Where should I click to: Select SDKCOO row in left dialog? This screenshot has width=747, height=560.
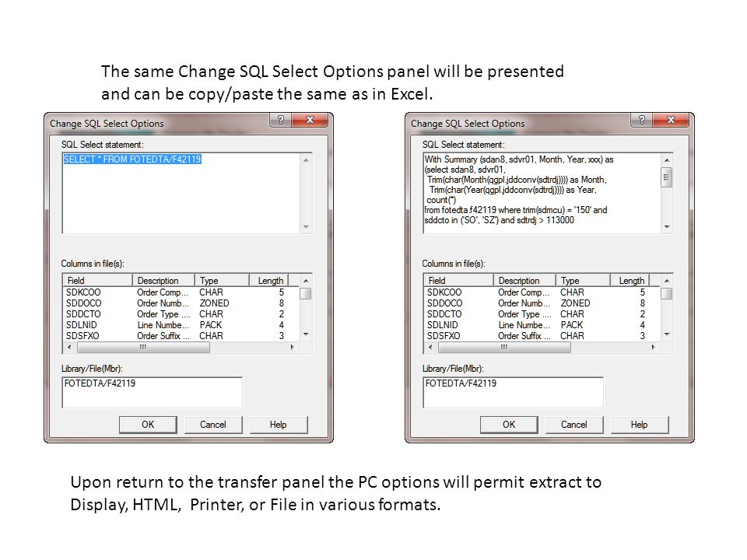coord(181,292)
